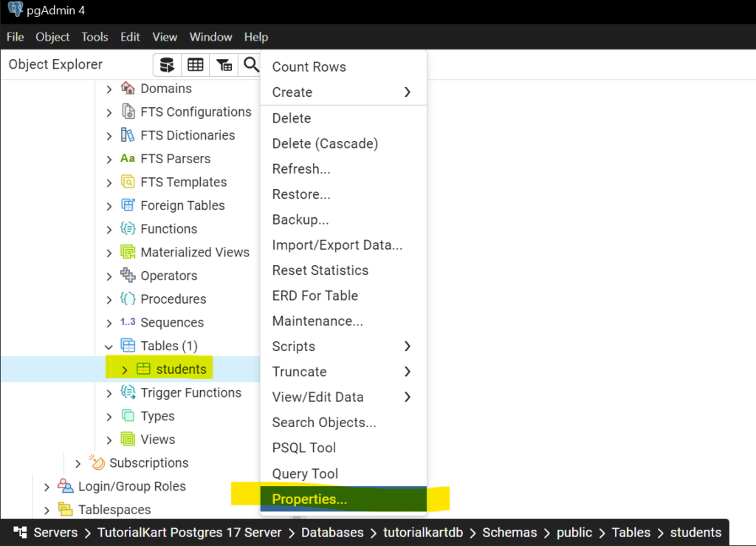Select Reset Statistics option
756x546 pixels.
[343, 270]
